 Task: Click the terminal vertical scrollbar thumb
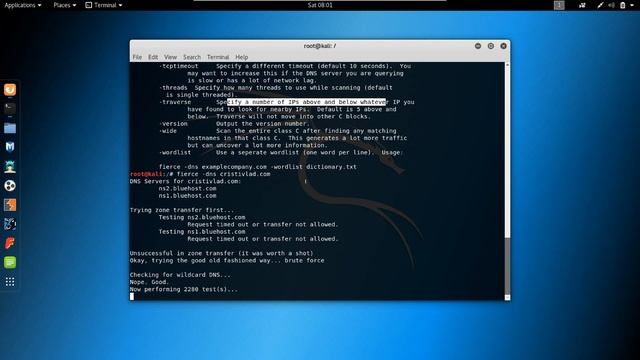coord(507,266)
